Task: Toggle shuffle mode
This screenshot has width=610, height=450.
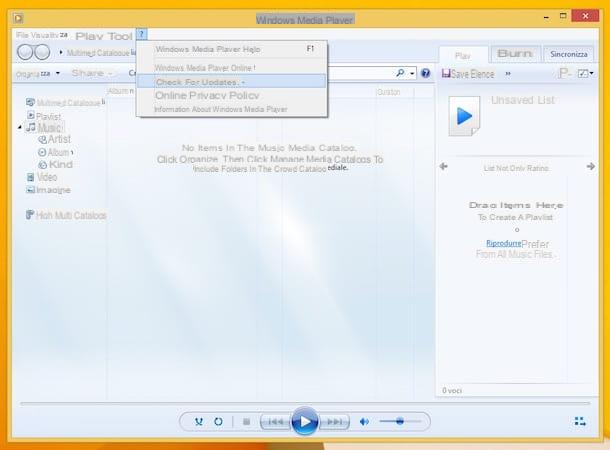Action: [199, 422]
